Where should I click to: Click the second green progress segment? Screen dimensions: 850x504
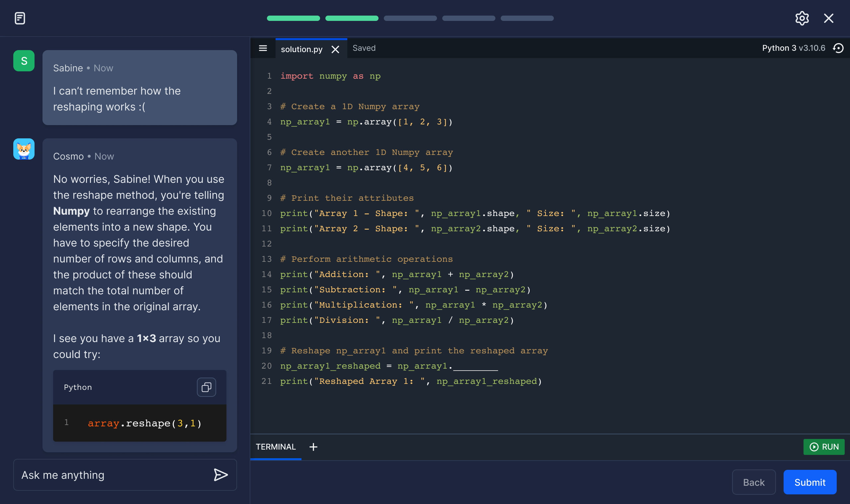[352, 18]
